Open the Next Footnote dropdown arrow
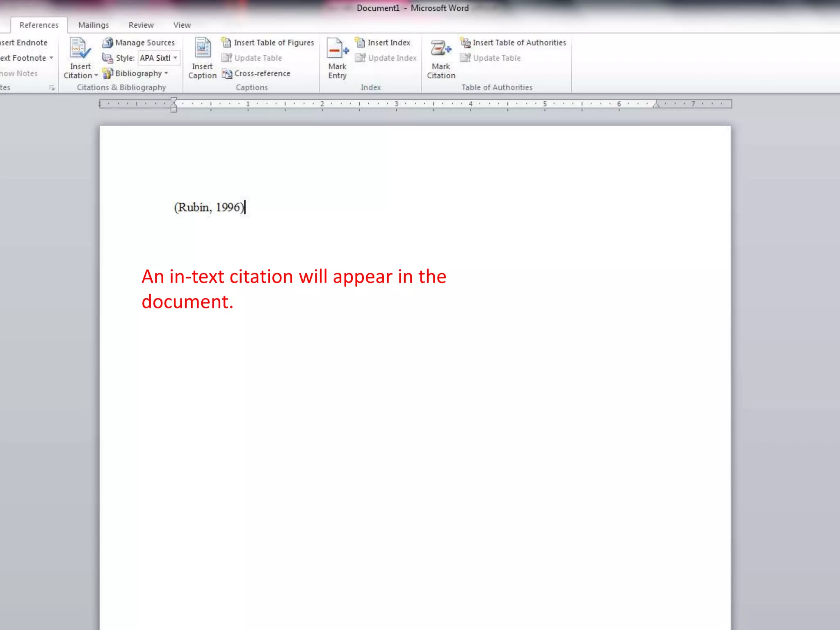Image resolution: width=840 pixels, height=630 pixels. [x=51, y=58]
